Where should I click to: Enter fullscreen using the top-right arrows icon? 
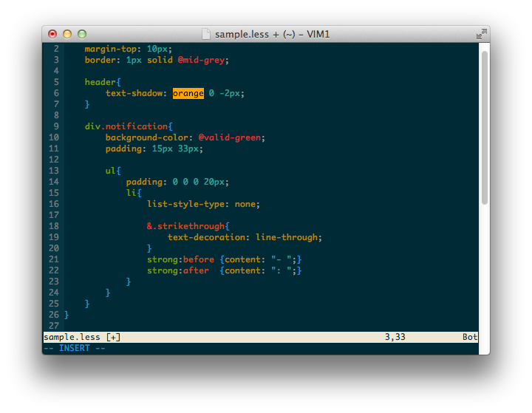(481, 34)
